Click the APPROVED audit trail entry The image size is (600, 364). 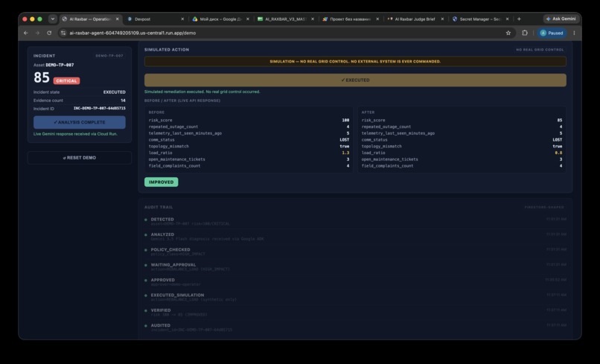coord(355,282)
